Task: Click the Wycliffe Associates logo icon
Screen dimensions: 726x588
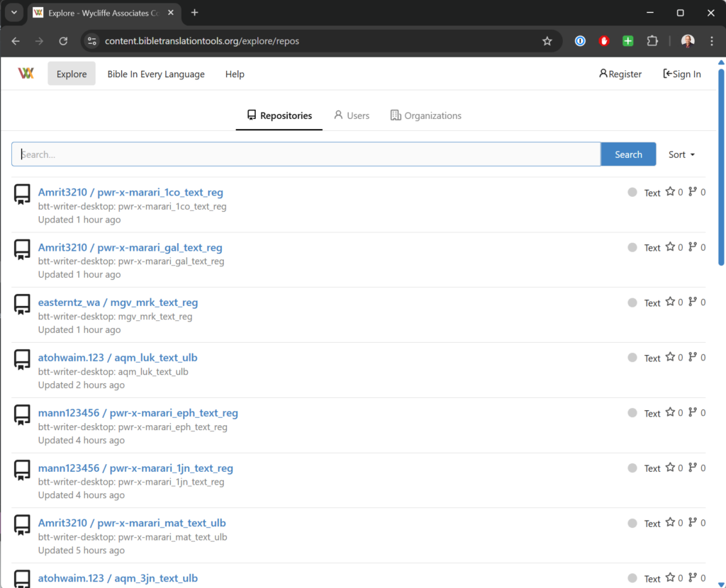Action: coord(26,74)
